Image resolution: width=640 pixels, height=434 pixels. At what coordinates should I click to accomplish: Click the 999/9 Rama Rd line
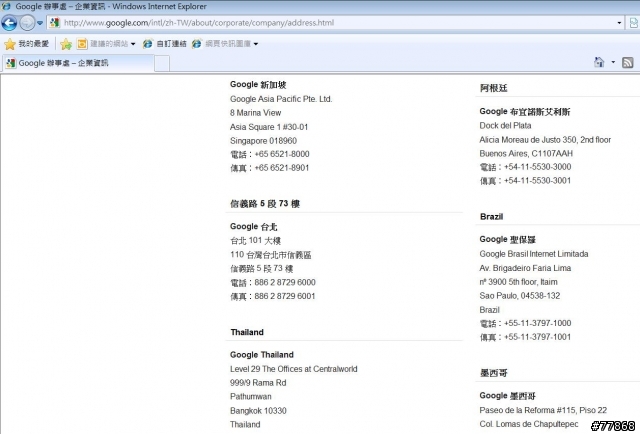tap(258, 383)
